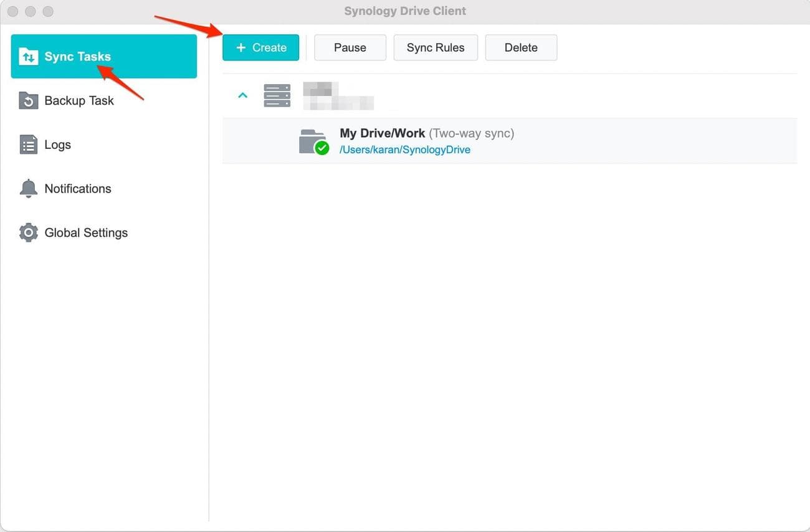
Task: Create a new sync task
Action: pyautogui.click(x=260, y=47)
